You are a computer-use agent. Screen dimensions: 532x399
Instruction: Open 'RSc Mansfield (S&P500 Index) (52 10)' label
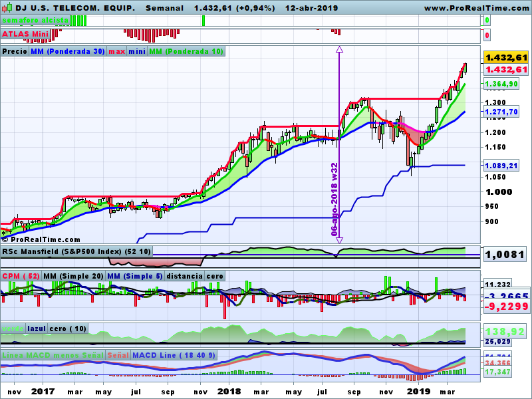point(76,252)
